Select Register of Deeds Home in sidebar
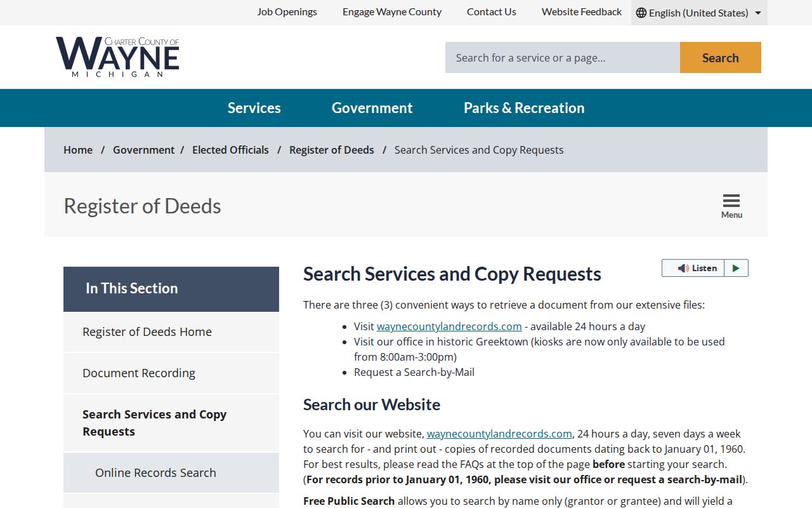Viewport: 812px width, 508px height. (x=171, y=332)
